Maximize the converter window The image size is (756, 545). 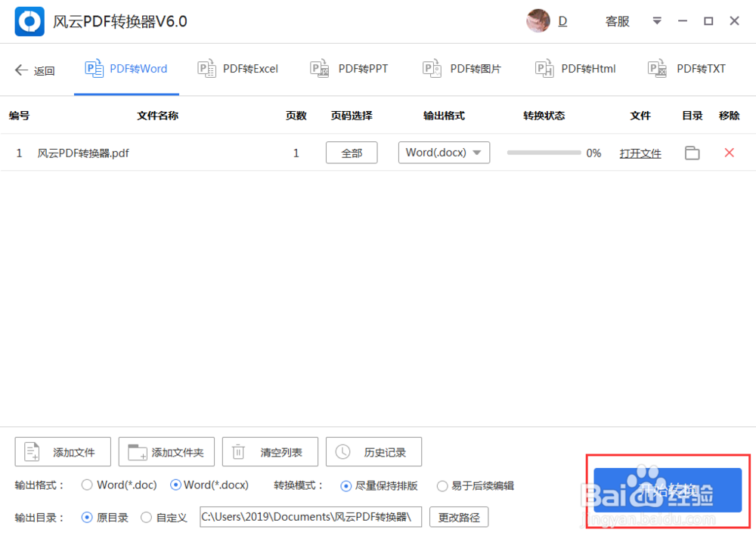708,20
